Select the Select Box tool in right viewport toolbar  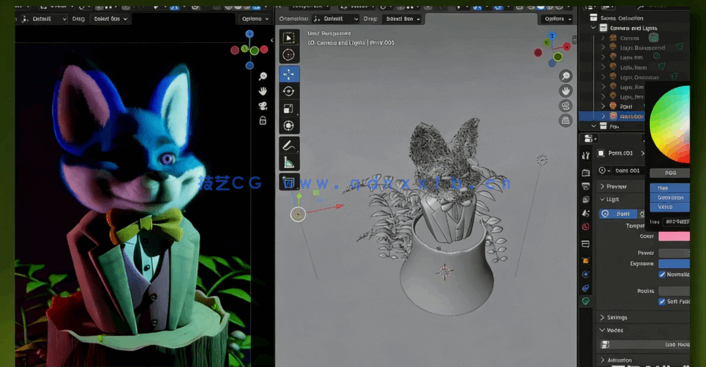289,38
